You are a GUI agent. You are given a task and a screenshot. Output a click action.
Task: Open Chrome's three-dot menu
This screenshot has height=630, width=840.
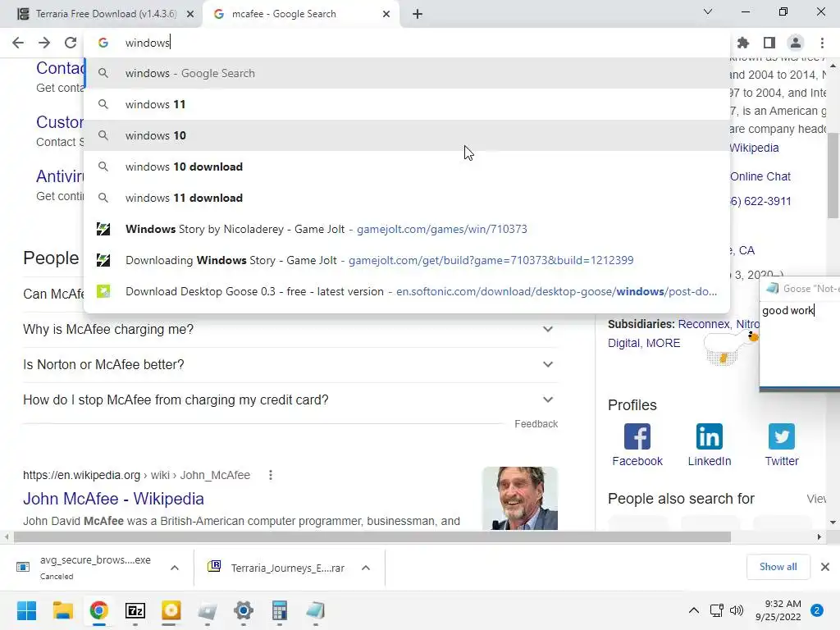(x=822, y=43)
